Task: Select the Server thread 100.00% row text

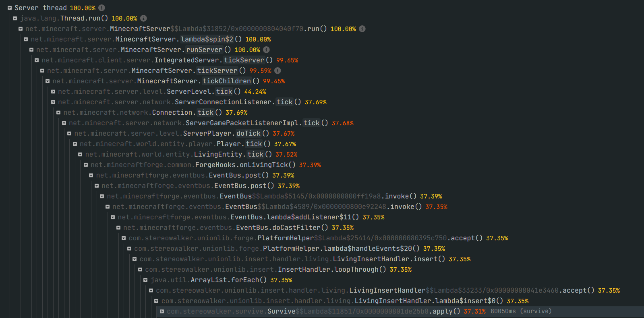Action: click(55, 8)
